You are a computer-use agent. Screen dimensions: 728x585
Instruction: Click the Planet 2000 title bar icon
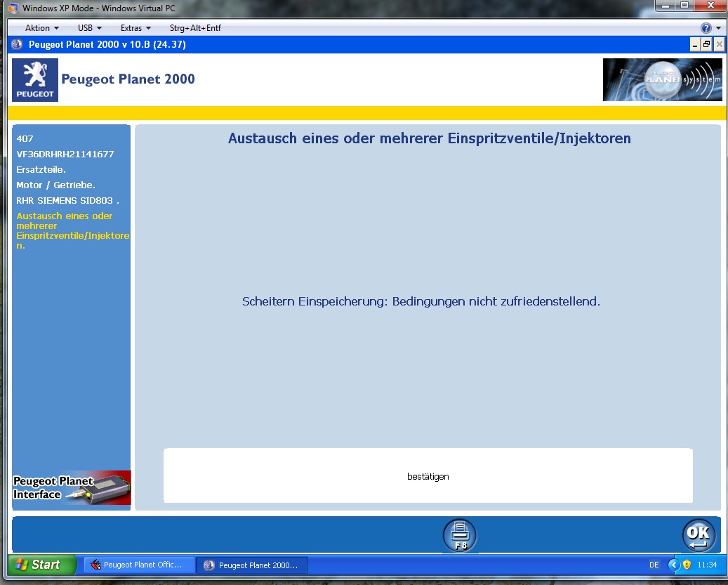pyautogui.click(x=18, y=44)
